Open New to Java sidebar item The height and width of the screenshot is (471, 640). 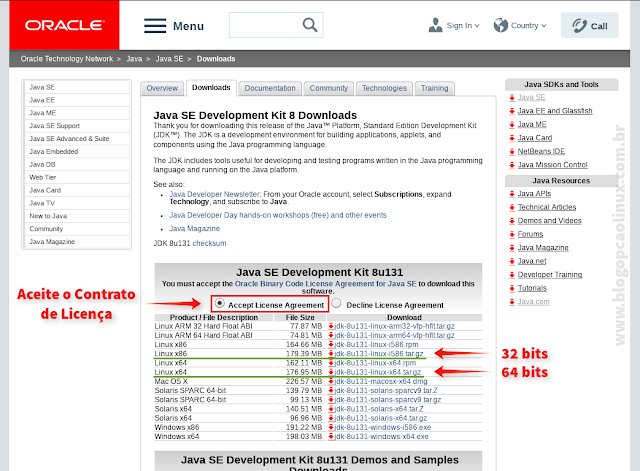click(x=77, y=216)
